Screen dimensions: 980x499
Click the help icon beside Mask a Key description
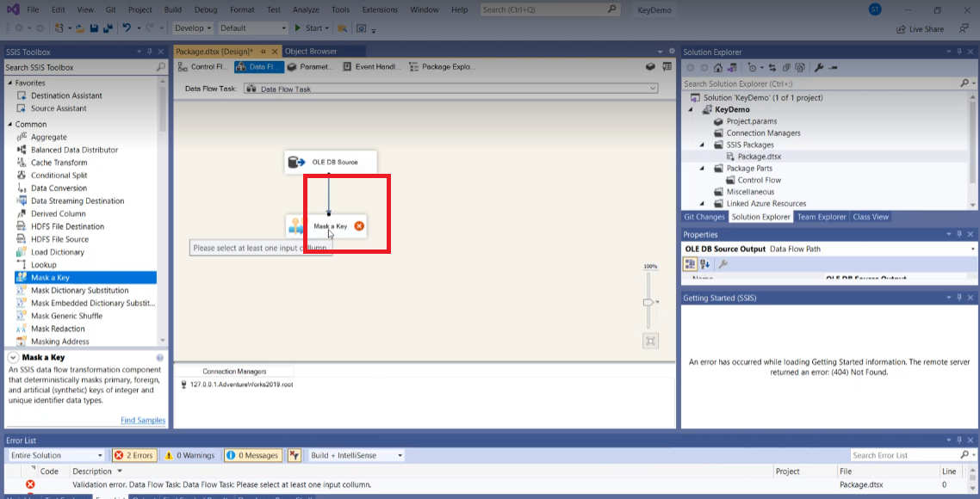160,358
